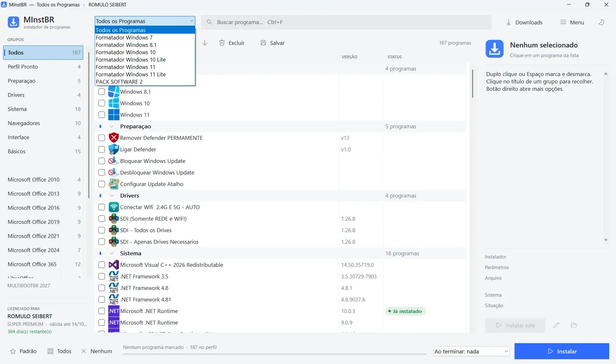Open the Menu button in the header
The height and width of the screenshot is (364, 616).
(x=572, y=22)
